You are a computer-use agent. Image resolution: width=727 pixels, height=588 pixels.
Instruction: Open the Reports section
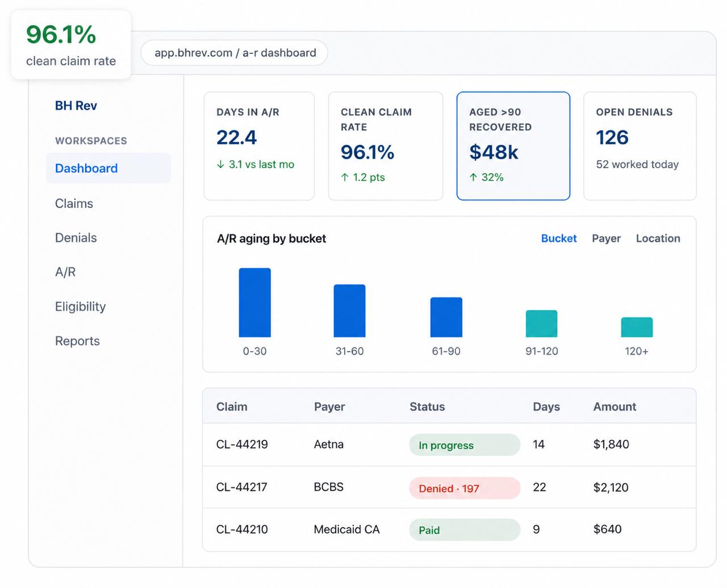click(x=77, y=341)
